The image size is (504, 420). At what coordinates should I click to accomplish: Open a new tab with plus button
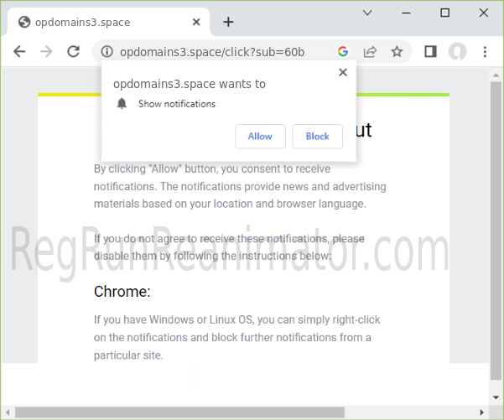[x=228, y=22]
